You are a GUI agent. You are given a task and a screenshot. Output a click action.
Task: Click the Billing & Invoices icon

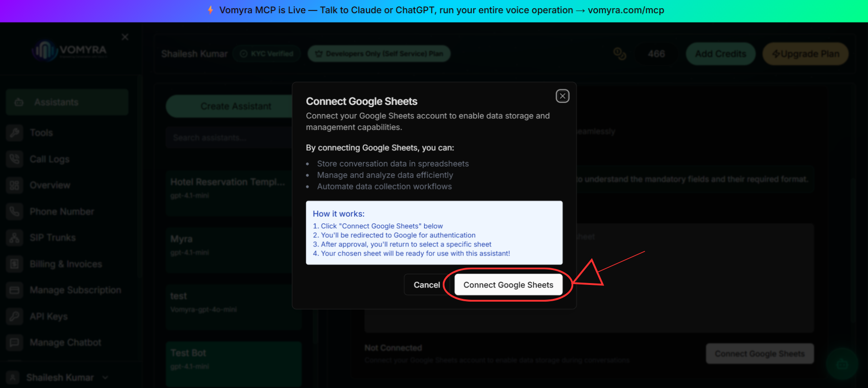click(14, 264)
